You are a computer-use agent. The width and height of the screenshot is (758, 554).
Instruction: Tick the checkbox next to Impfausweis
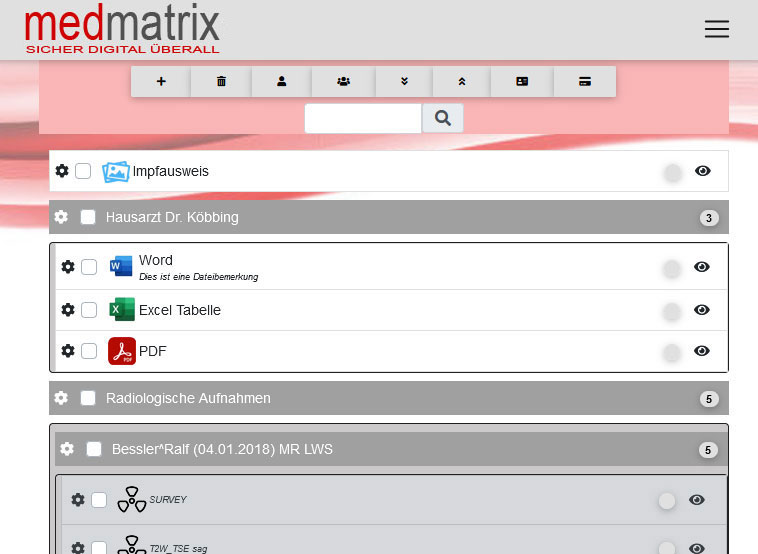83,171
